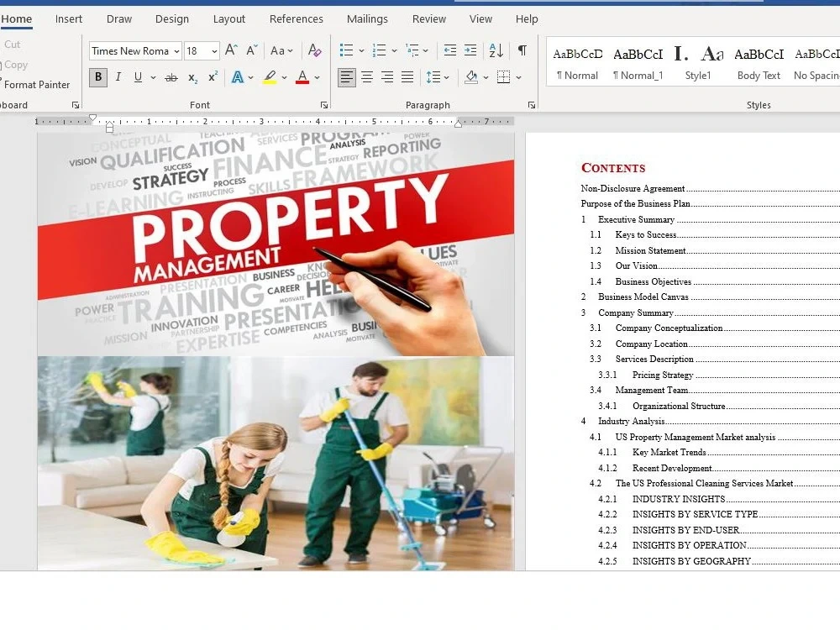Show paragraph marks with the pilcrow icon
Image resolution: width=840 pixels, height=630 pixels.
click(522, 50)
